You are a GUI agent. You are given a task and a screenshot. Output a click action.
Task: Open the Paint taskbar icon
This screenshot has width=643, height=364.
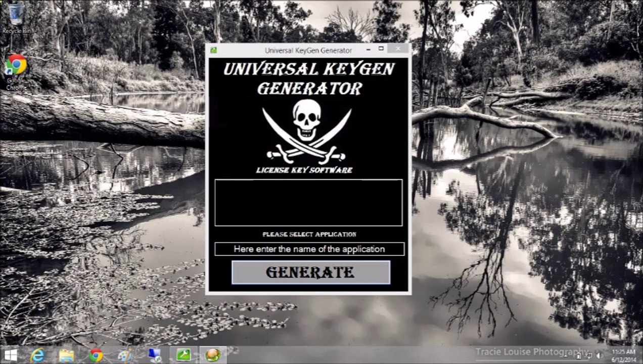click(x=124, y=355)
